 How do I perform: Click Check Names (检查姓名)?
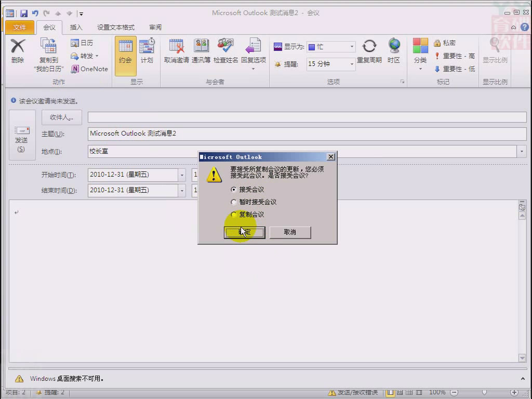[225, 51]
